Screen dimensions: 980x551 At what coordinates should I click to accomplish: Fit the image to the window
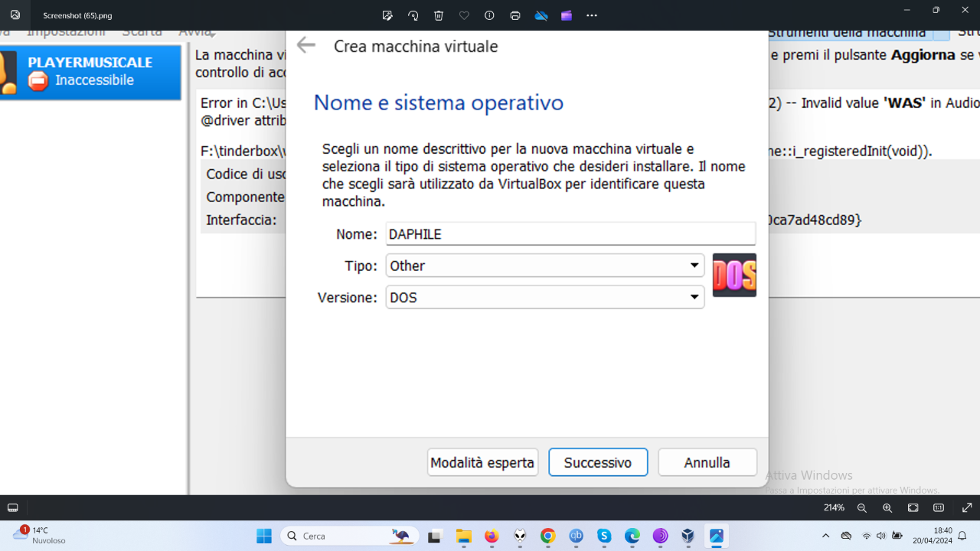(x=913, y=508)
